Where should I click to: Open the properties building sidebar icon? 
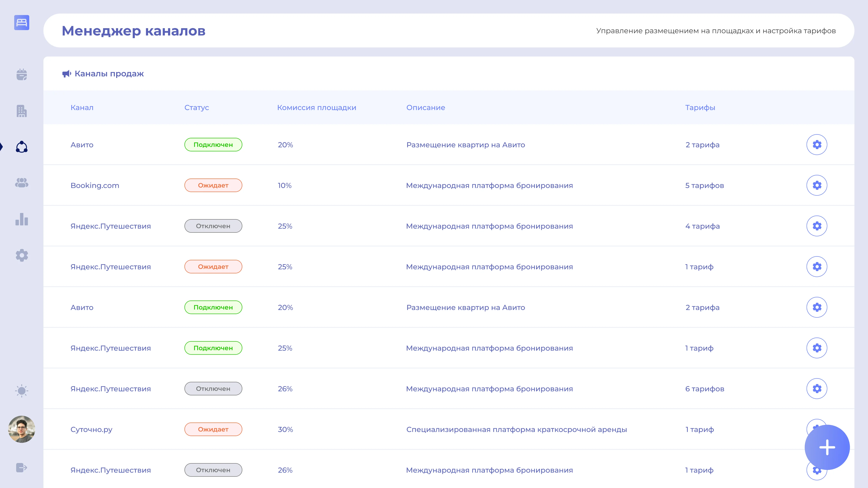[x=22, y=111]
